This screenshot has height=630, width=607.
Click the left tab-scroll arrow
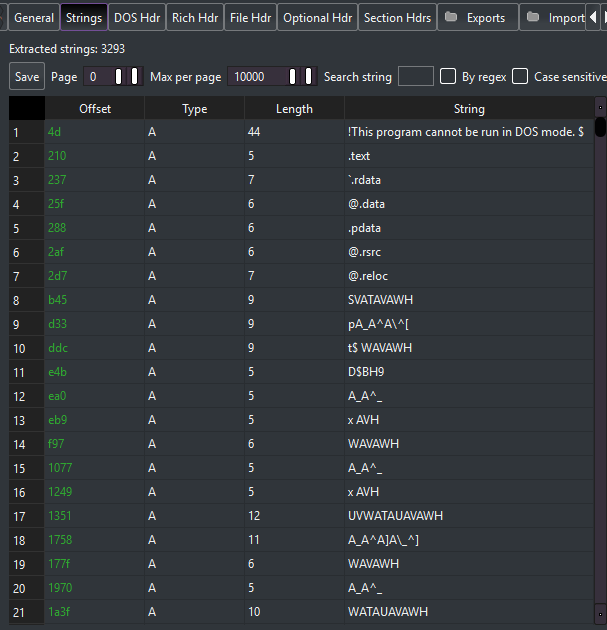pos(593,17)
